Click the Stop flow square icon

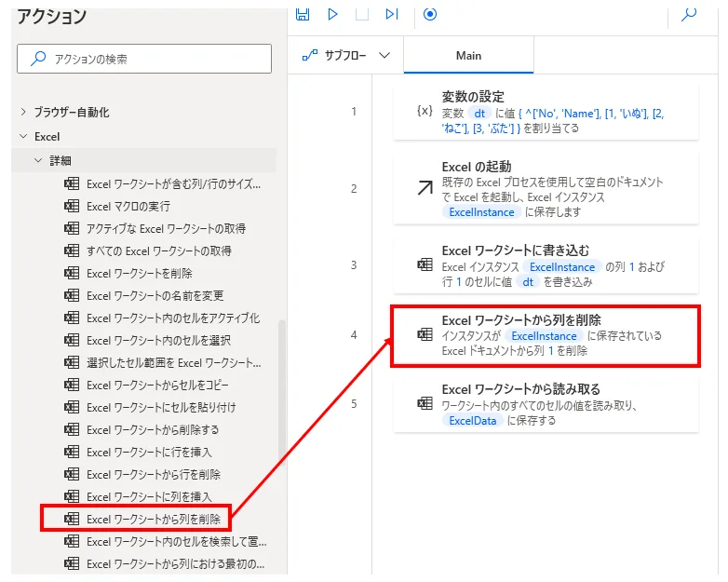[x=362, y=14]
